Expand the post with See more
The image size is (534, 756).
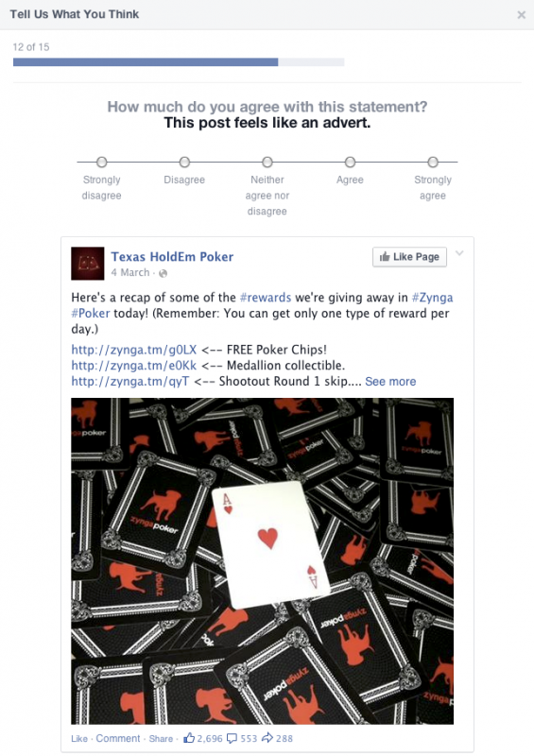[390, 382]
